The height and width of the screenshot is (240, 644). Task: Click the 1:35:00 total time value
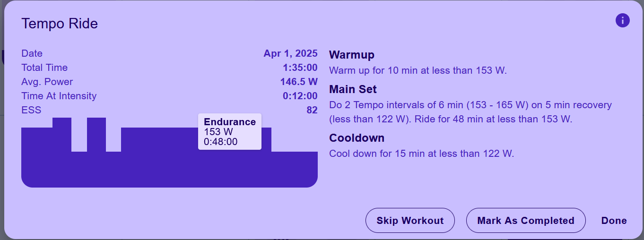click(x=300, y=68)
